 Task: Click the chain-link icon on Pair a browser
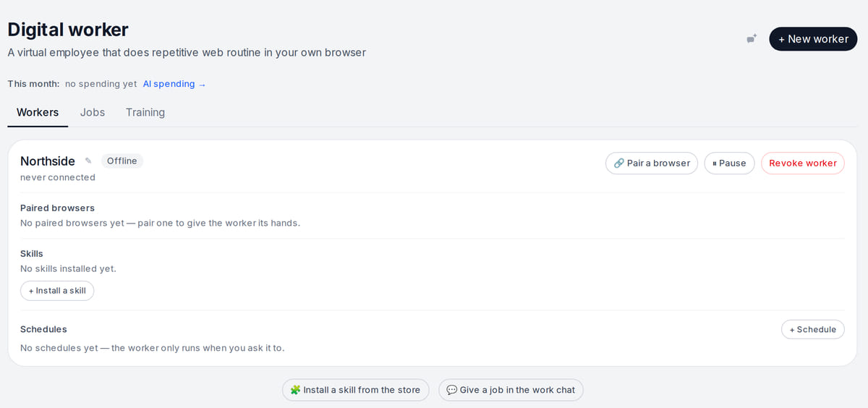619,163
